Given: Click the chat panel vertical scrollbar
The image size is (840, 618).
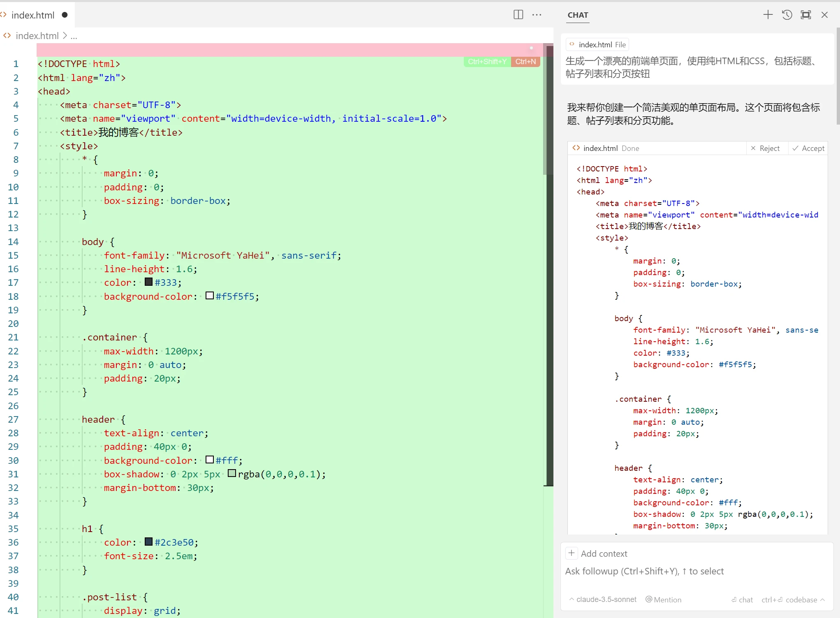Looking at the screenshot, I should coord(838,76).
